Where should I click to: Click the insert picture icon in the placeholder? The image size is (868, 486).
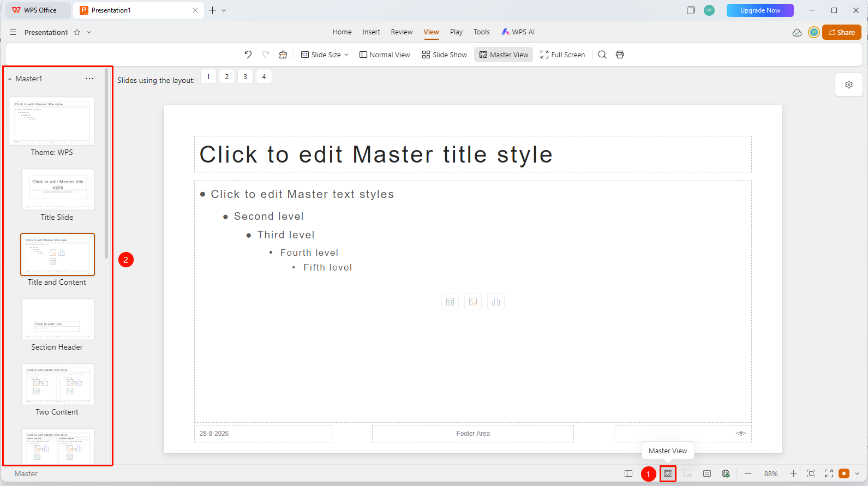[473, 302]
